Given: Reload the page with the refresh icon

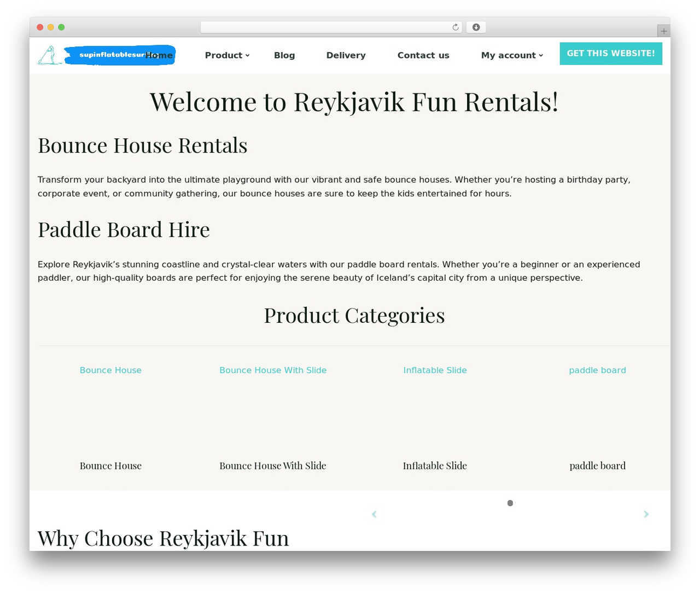Looking at the screenshot, I should 456,27.
